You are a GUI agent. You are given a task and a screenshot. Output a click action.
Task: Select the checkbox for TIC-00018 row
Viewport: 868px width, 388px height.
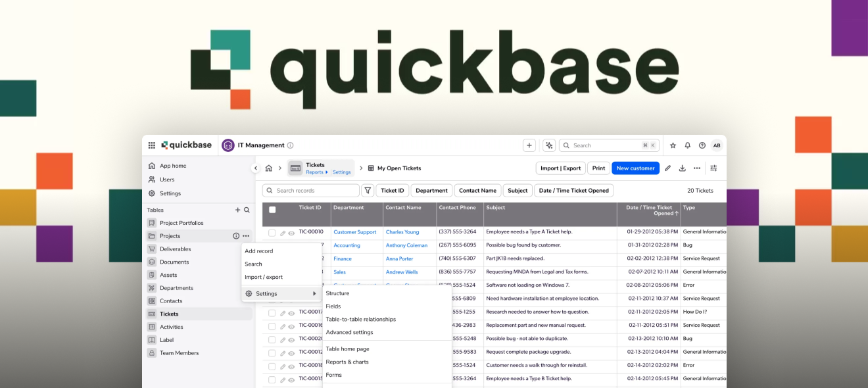click(272, 366)
